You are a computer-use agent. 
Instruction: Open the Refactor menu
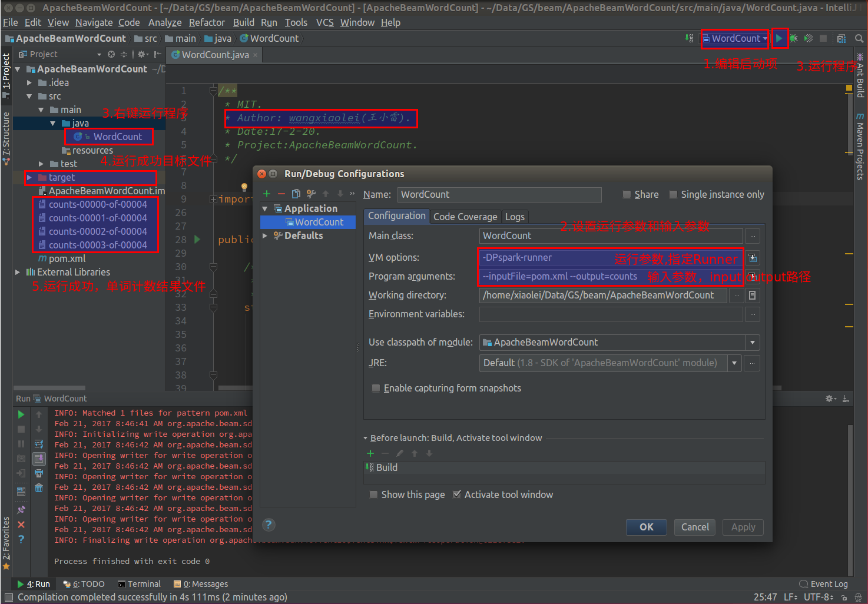[207, 22]
